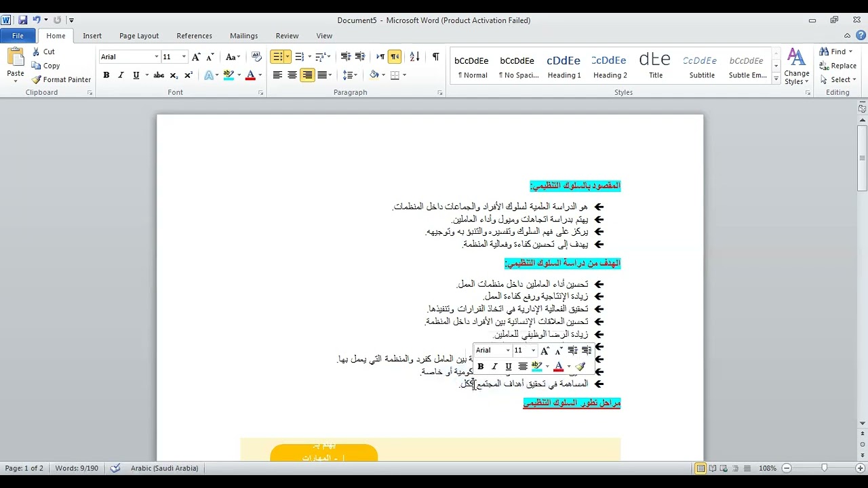Click spelling proofing icon in status bar
Screen dimensions: 868x488
coord(115,468)
